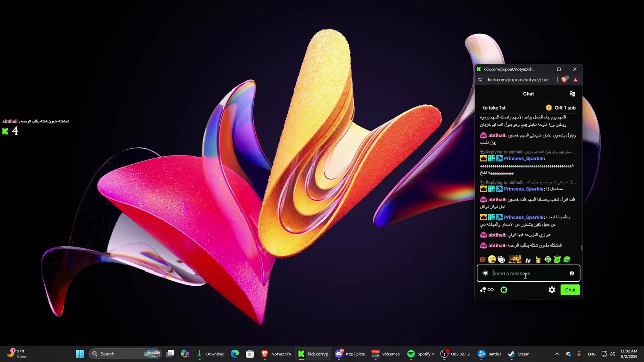The image size is (644, 362).
Task: Open Steam from taskbar
Action: click(x=519, y=354)
